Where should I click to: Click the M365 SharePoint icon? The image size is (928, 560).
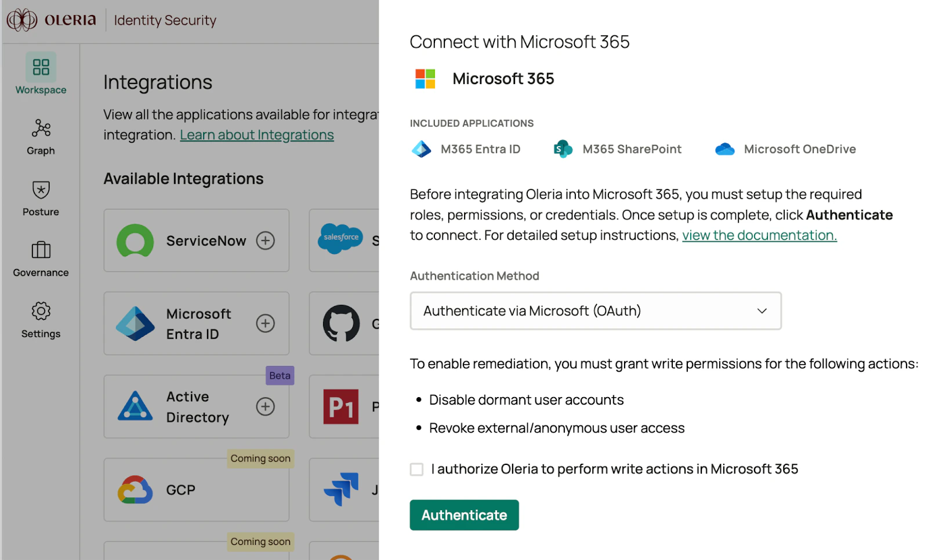[x=563, y=150]
